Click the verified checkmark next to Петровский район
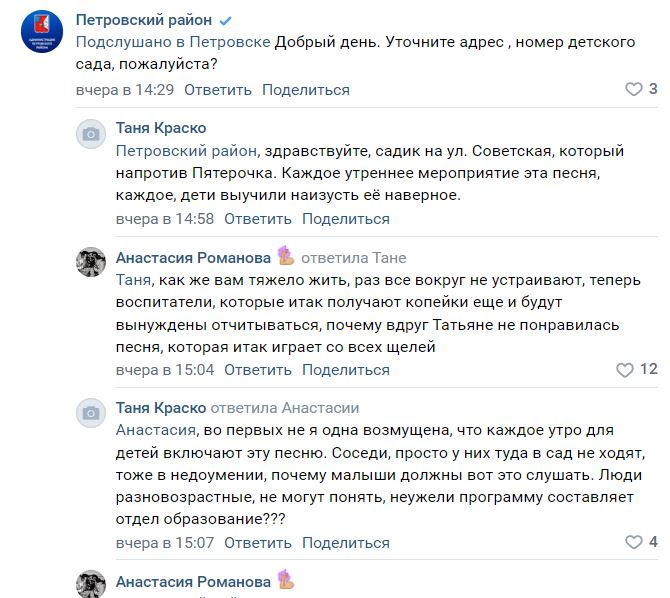The width and height of the screenshot is (670, 598). click(225, 21)
